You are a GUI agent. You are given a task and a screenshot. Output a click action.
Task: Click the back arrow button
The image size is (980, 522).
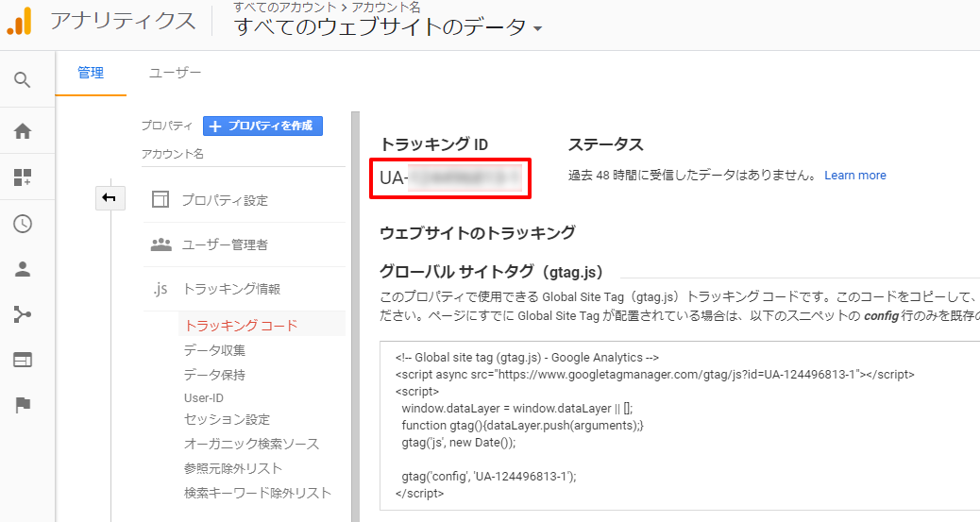coord(110,198)
